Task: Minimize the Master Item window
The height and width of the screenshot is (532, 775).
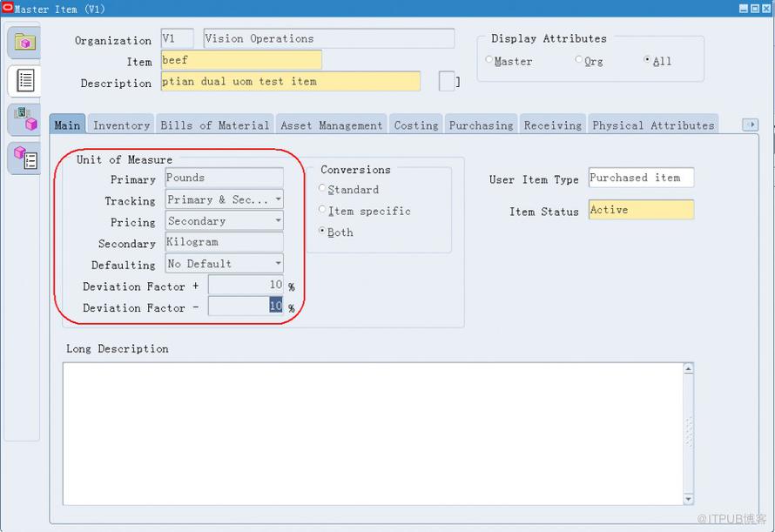Action: 744,9
